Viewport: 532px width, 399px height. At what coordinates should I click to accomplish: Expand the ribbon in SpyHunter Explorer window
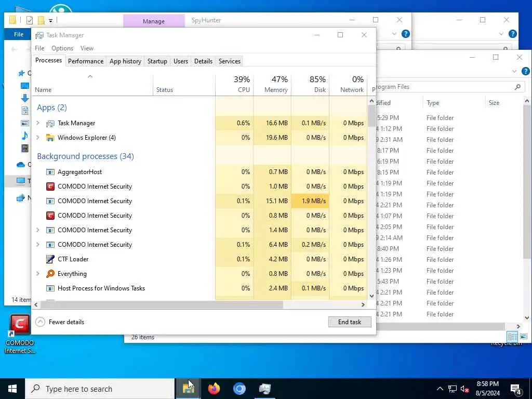(x=394, y=34)
